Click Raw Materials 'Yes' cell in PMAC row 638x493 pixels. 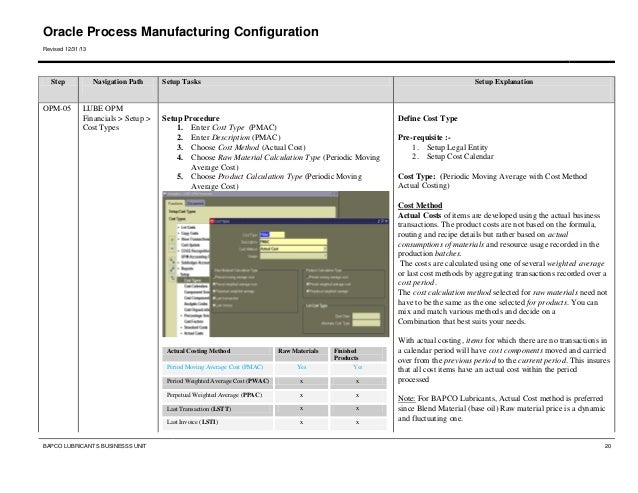tap(302, 367)
